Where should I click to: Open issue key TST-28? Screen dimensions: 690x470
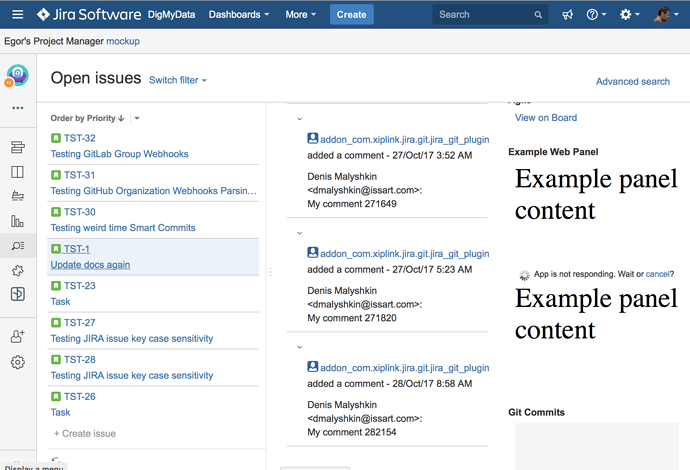point(79,360)
